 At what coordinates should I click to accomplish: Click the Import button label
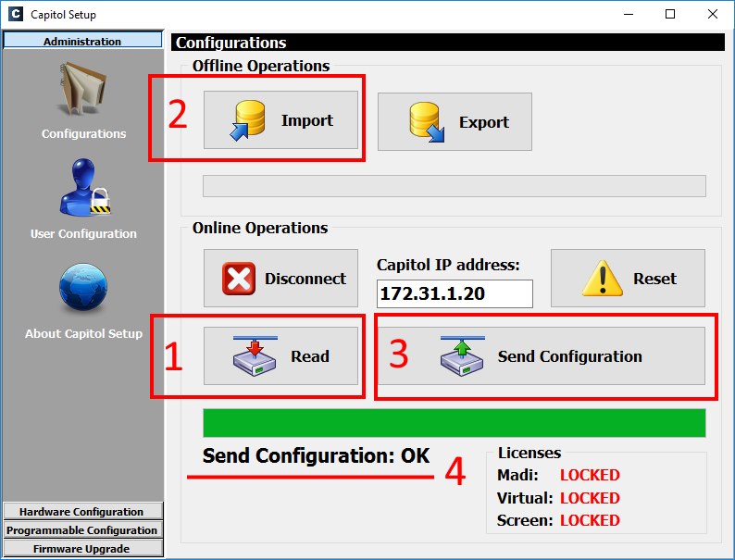coord(307,120)
